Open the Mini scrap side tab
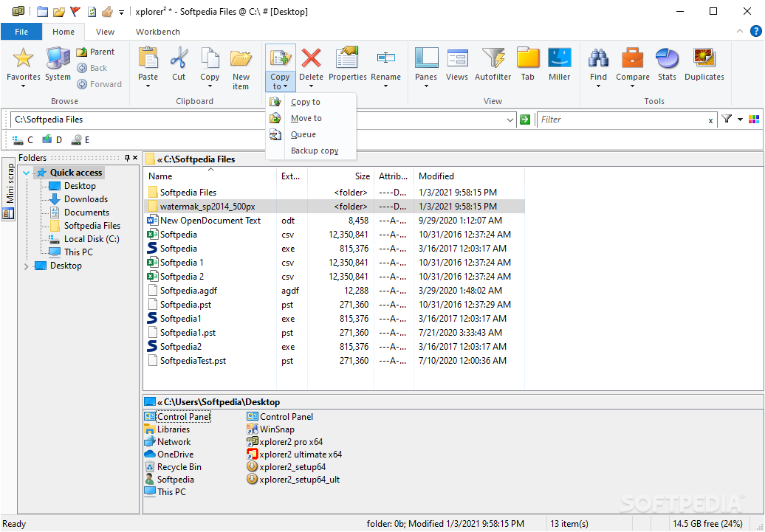 (x=10, y=190)
